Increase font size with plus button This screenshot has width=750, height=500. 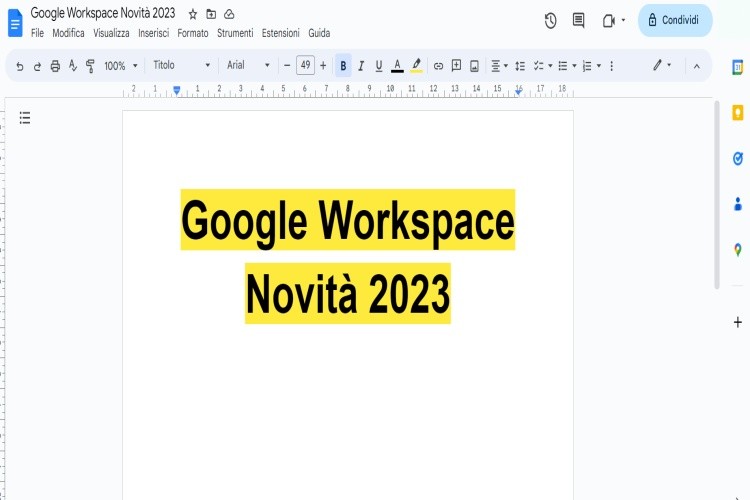323,66
